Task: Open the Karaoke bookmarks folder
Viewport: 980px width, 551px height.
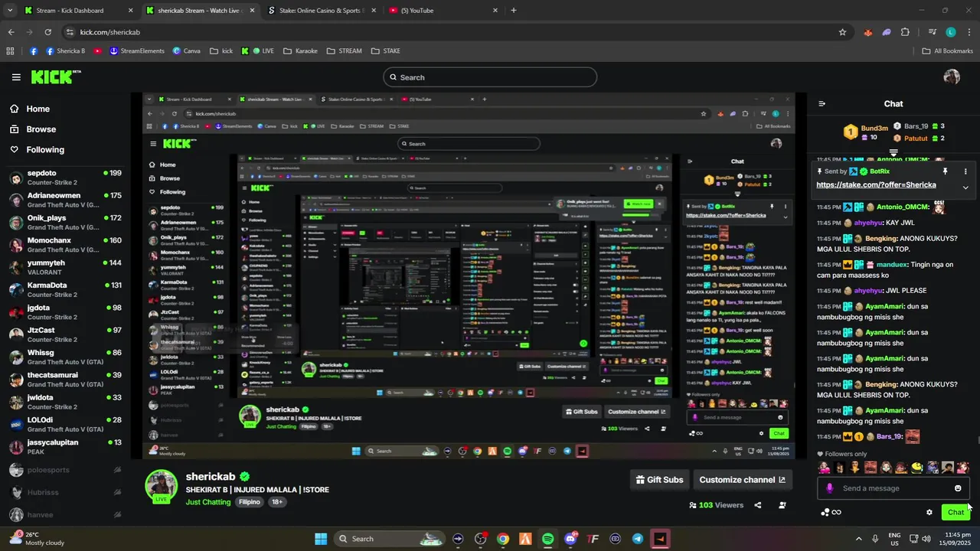Action: pos(300,51)
